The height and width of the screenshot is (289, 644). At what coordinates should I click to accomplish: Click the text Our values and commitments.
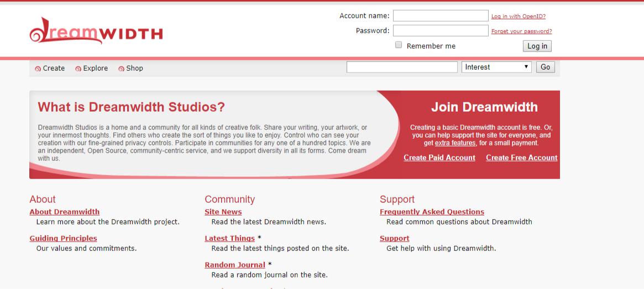point(86,248)
